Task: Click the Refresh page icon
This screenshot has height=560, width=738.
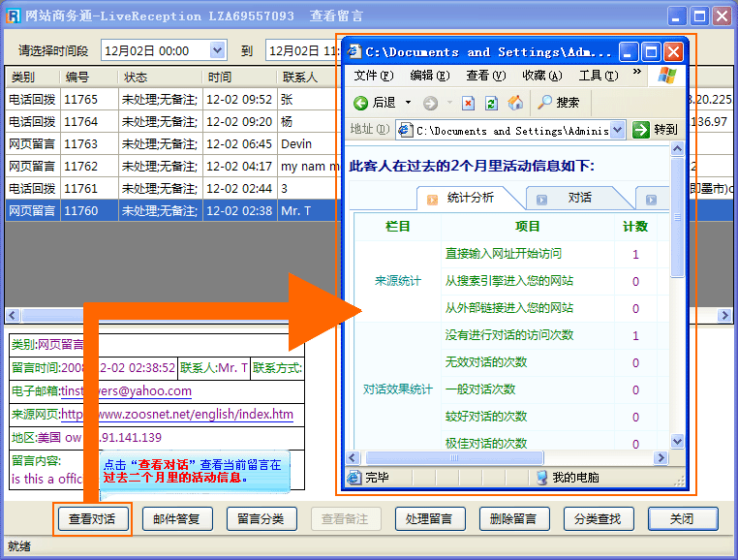Action: click(491, 103)
